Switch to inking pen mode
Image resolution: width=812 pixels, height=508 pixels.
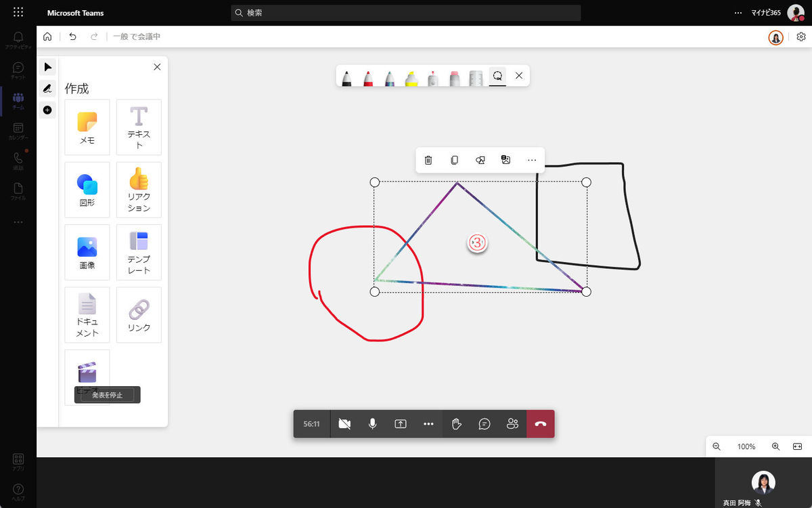tap(47, 88)
